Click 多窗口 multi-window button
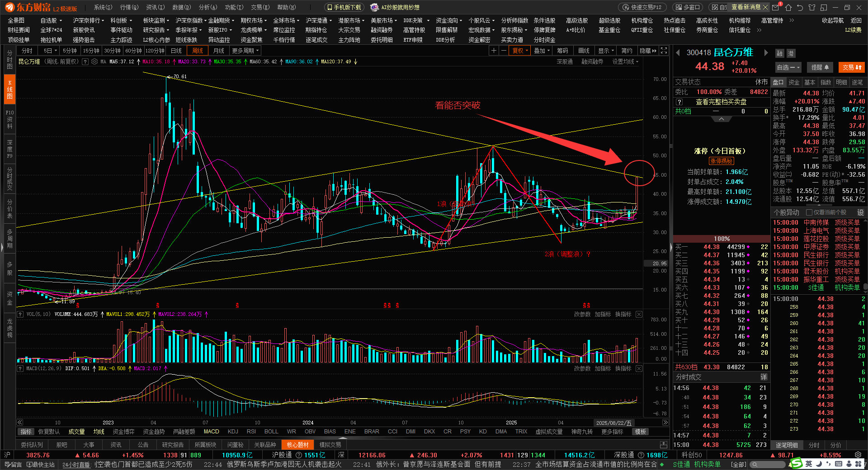Viewport: 868px width, 470px height. [x=688, y=7]
